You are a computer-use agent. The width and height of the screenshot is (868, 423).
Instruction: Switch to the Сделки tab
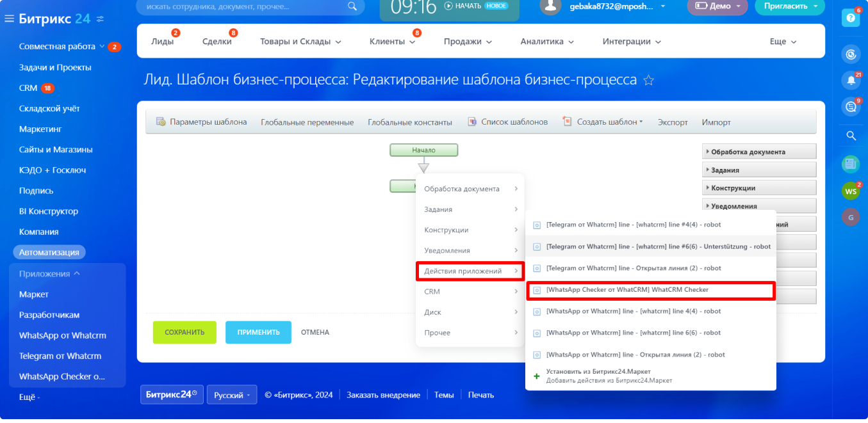[x=217, y=41]
